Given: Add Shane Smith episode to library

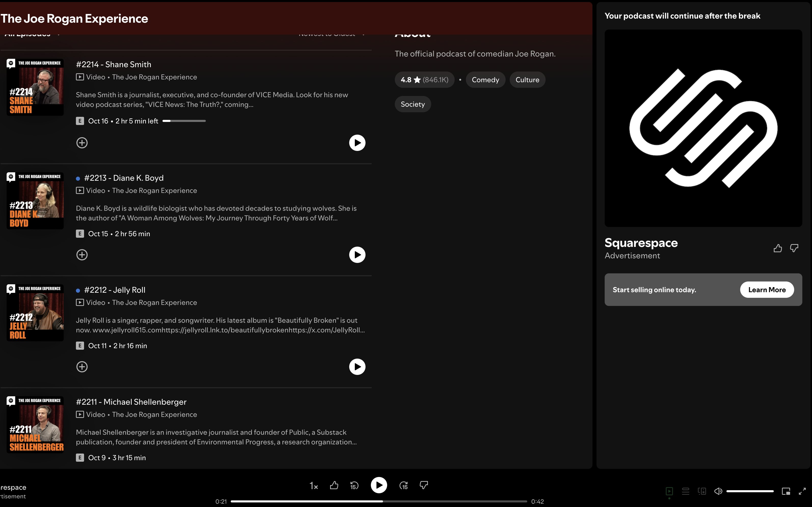Looking at the screenshot, I should [82, 143].
